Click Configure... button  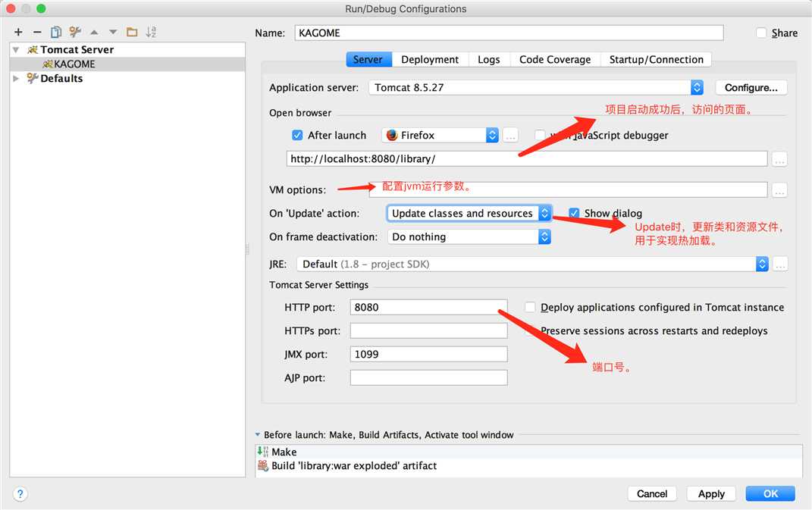[x=751, y=87]
